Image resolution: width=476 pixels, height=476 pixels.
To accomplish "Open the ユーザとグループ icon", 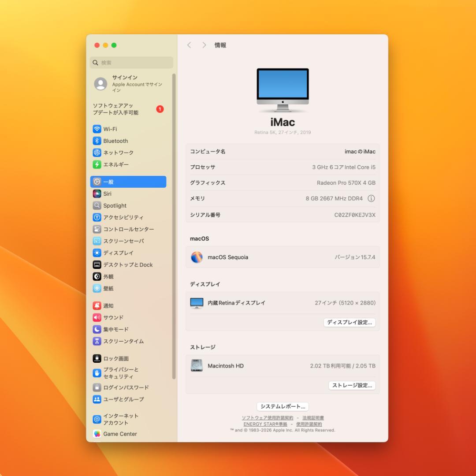I will tap(97, 399).
